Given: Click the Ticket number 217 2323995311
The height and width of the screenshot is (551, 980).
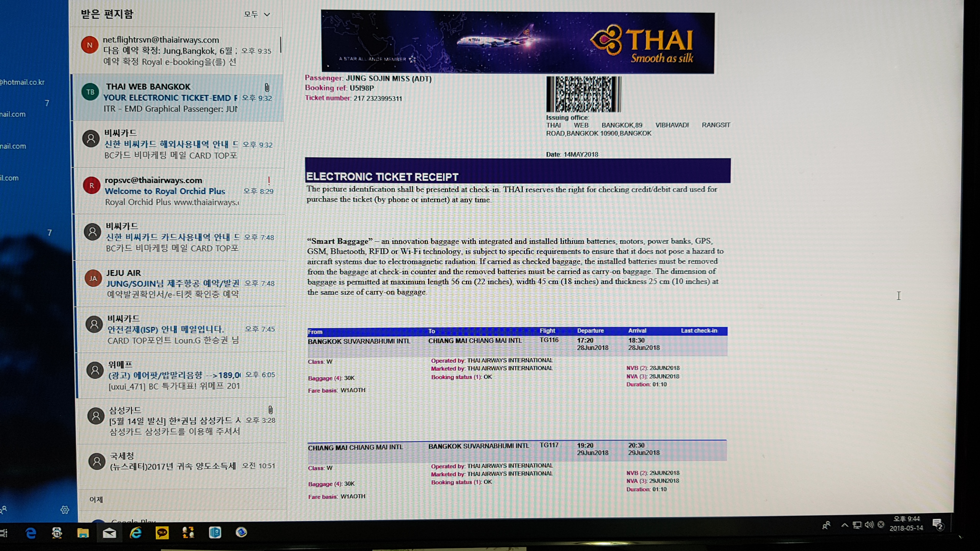Looking at the screenshot, I should 353,98.
